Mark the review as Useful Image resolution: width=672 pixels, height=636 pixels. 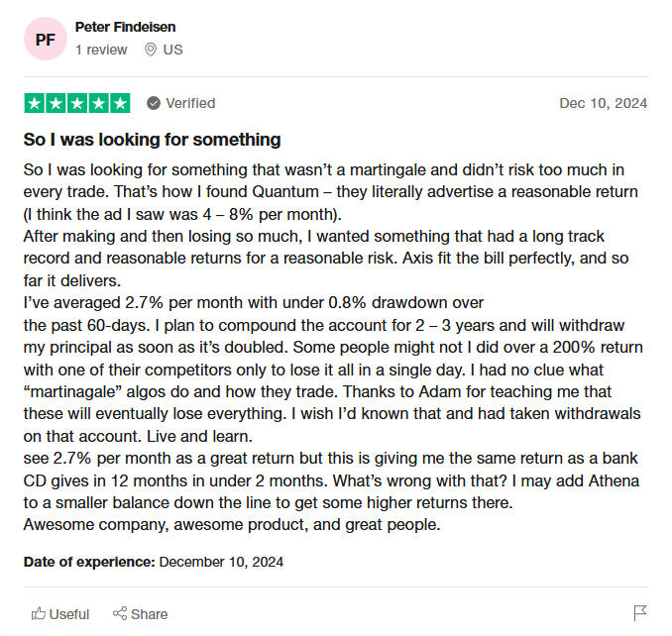click(68, 614)
